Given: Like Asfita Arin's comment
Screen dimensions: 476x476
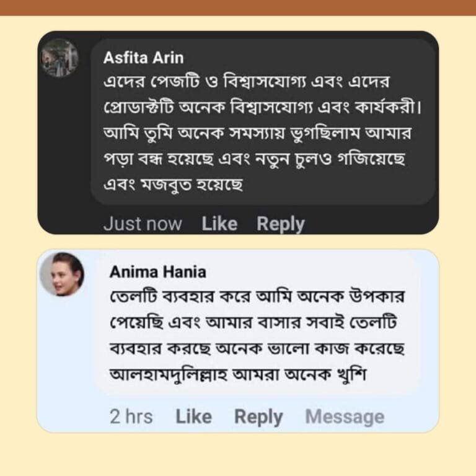Looking at the screenshot, I should (219, 224).
